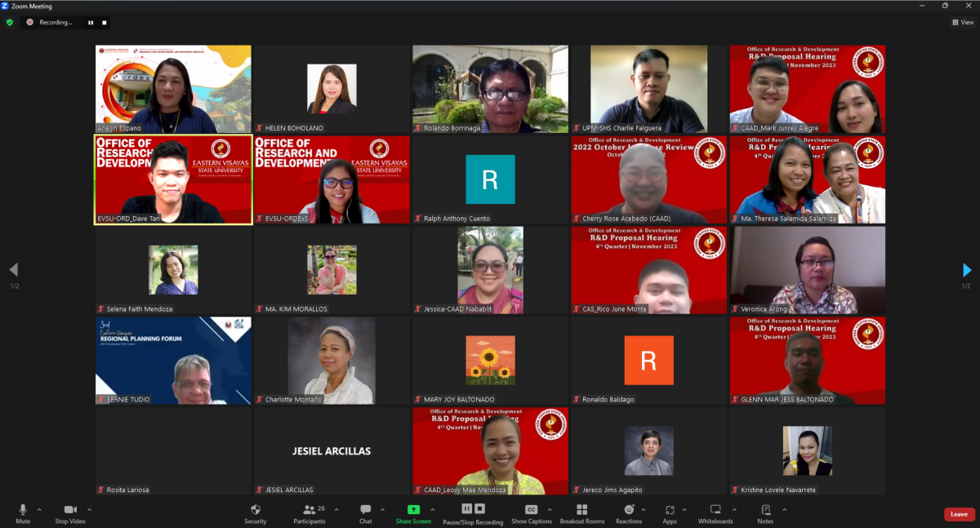Open the Notes tool
The width and height of the screenshot is (980, 528).
(x=765, y=510)
